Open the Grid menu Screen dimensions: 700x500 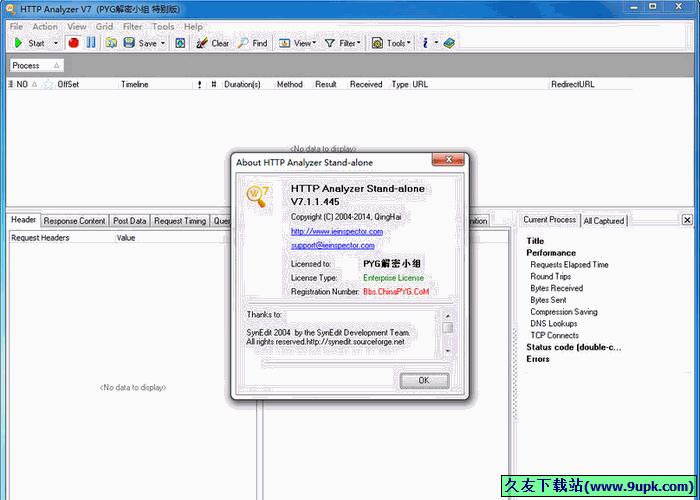pos(104,27)
